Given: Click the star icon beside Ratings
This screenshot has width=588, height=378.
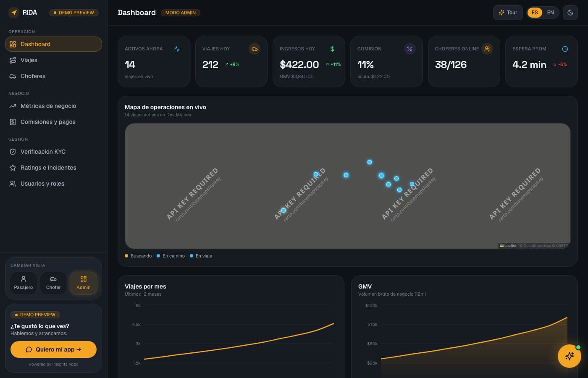Looking at the screenshot, I should pos(13,168).
